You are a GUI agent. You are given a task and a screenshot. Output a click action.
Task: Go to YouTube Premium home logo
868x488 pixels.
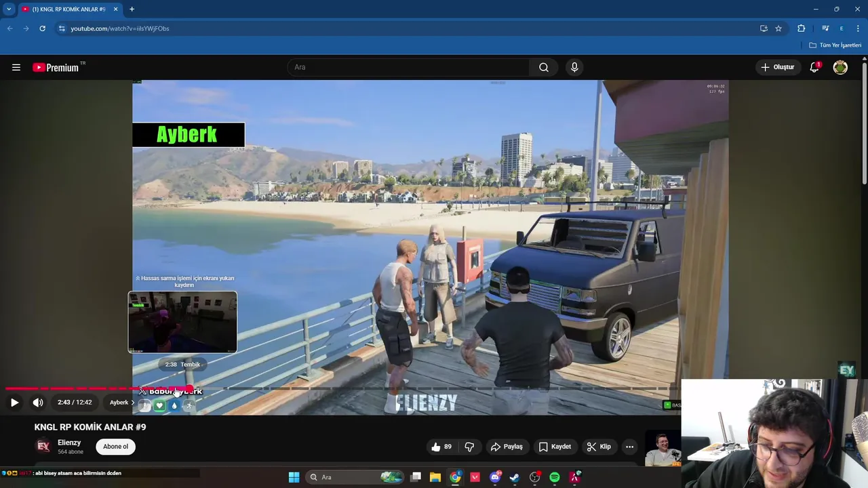click(x=57, y=67)
